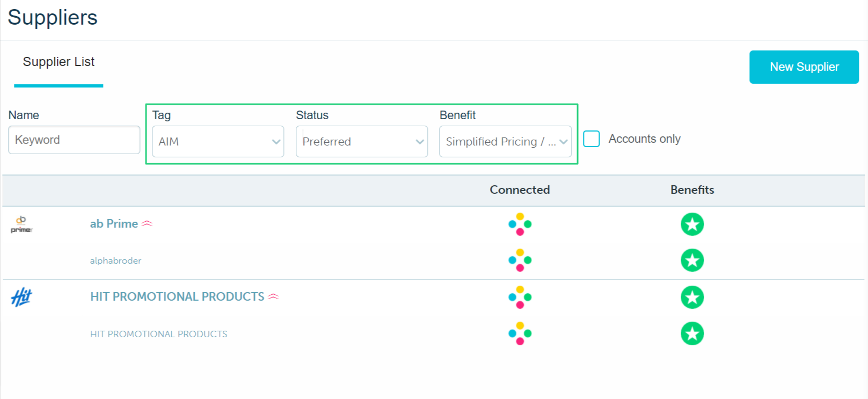The height and width of the screenshot is (399, 868).
Task: Click the Accounts only label text
Action: [x=644, y=139]
